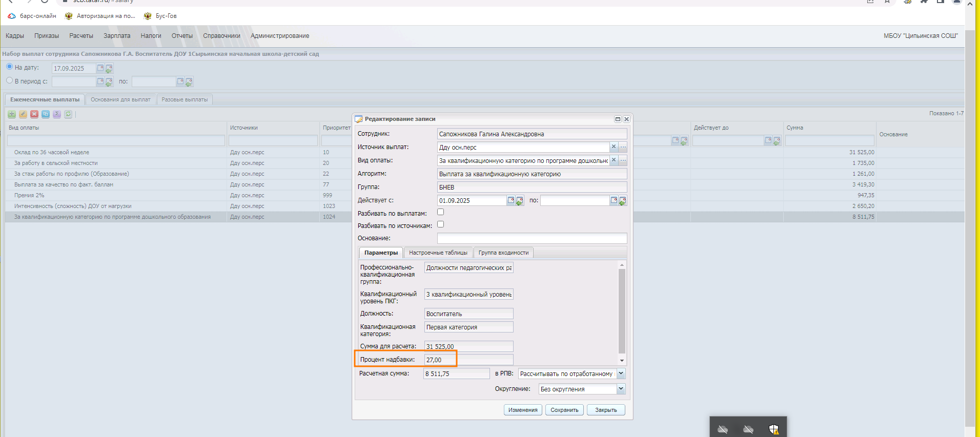Clear the 'Источник выплат' field with its X icon

point(614,147)
